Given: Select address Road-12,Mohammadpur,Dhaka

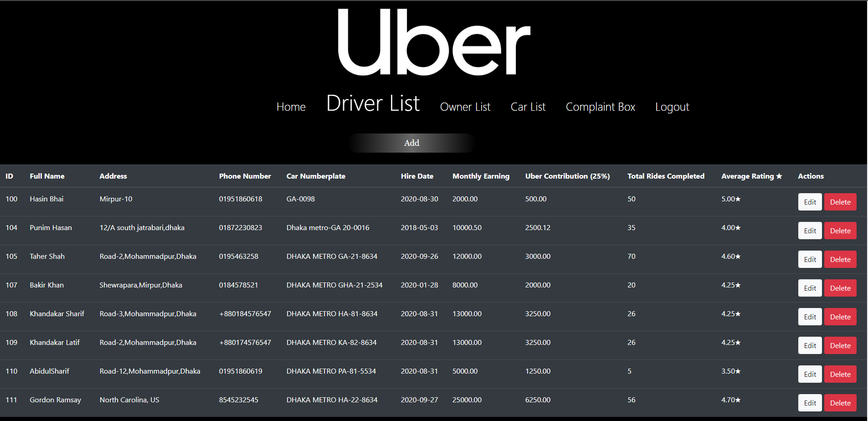Looking at the screenshot, I should pos(150,371).
